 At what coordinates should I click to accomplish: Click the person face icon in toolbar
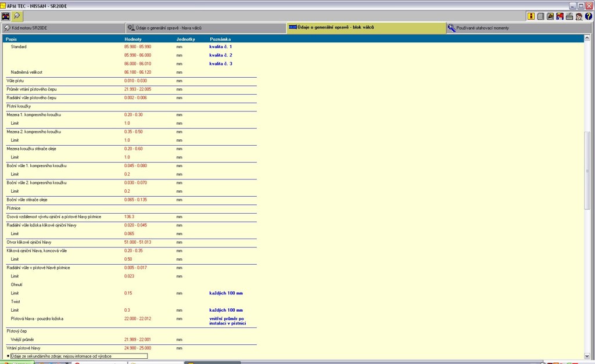pos(579,16)
